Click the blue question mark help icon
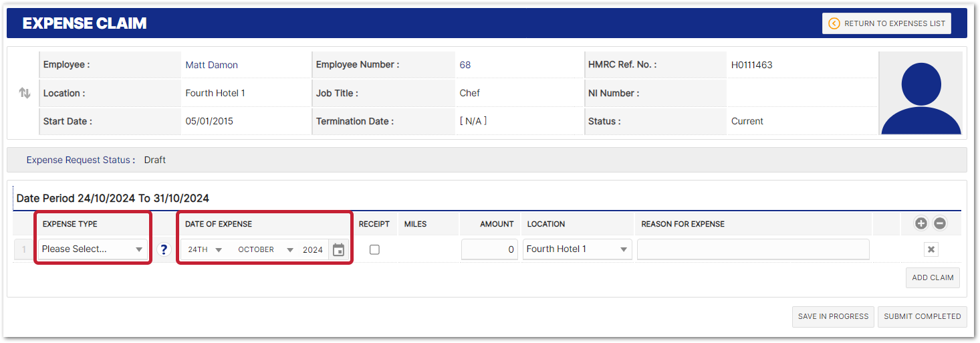 click(164, 249)
